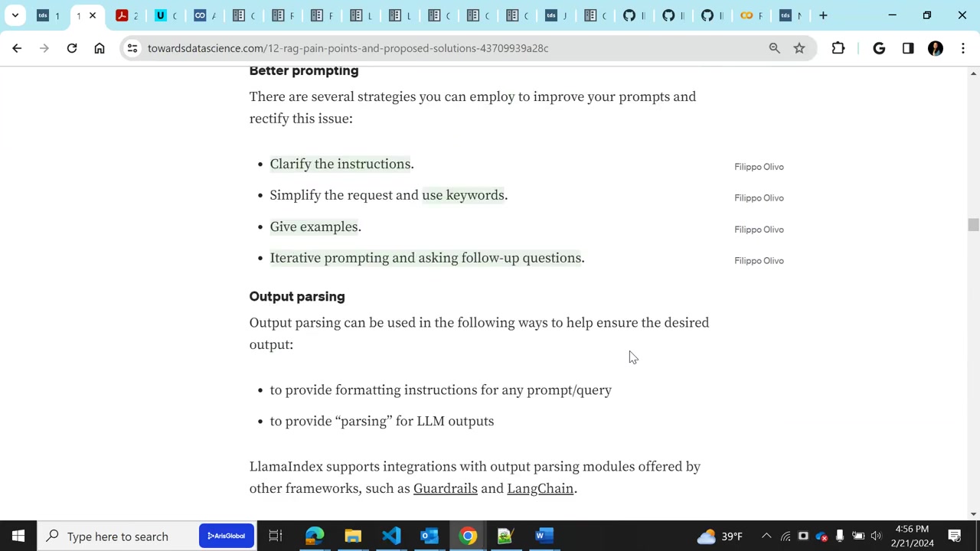Click Filippo Olivo note beside 'Clarify the instructions'
Screen dimensions: 980x551
click(x=759, y=167)
